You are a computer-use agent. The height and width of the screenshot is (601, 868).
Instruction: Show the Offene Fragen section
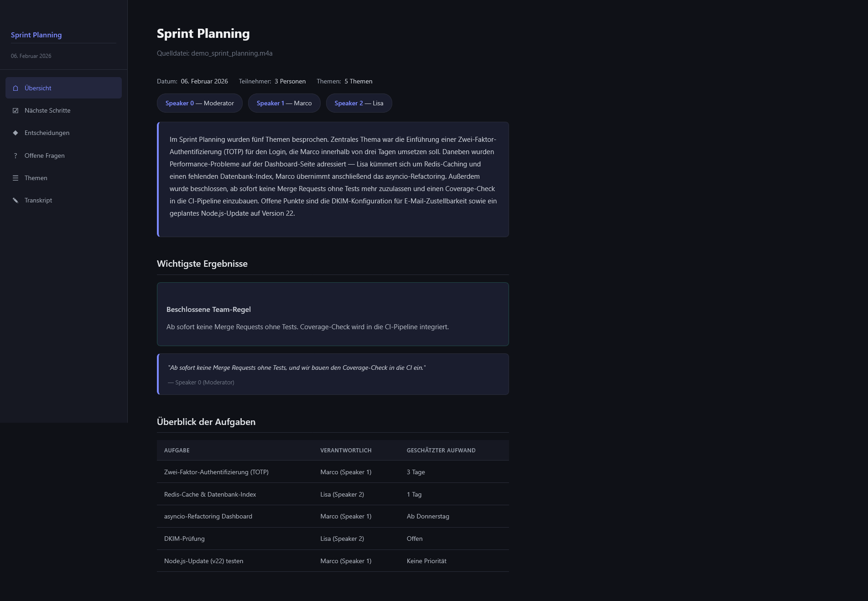(45, 155)
